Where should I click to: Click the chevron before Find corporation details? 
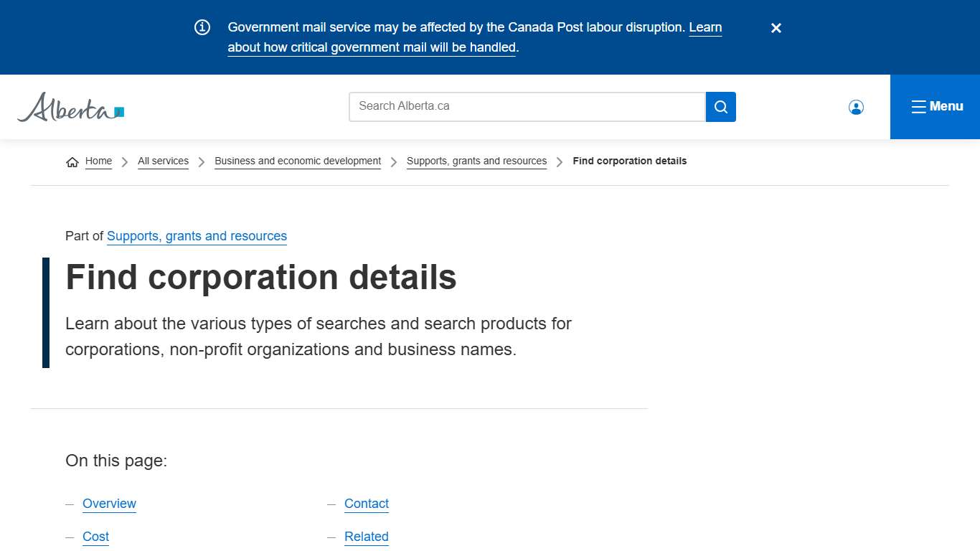tap(559, 161)
